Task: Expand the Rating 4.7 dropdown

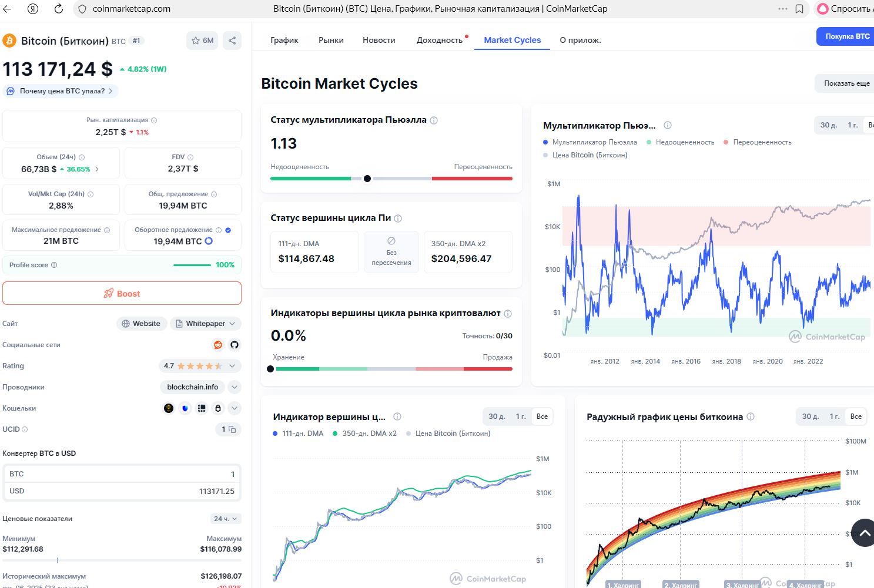Action: point(200,366)
